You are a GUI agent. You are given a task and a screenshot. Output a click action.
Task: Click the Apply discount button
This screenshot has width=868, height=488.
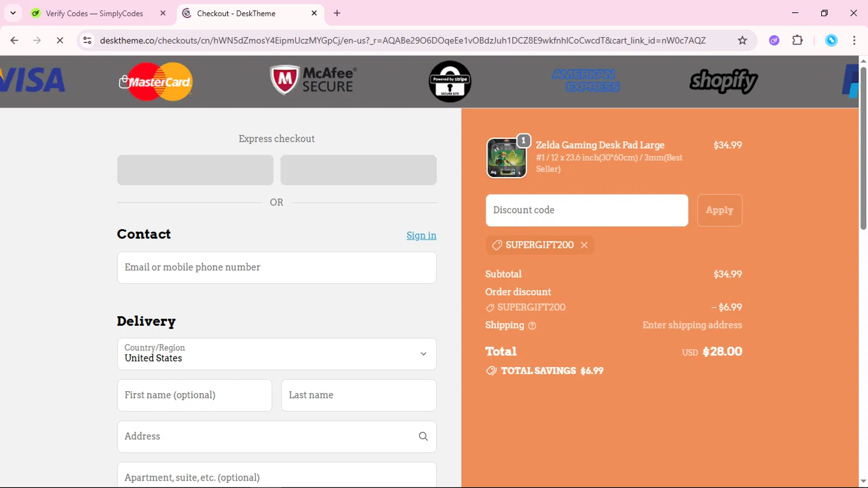coord(719,210)
